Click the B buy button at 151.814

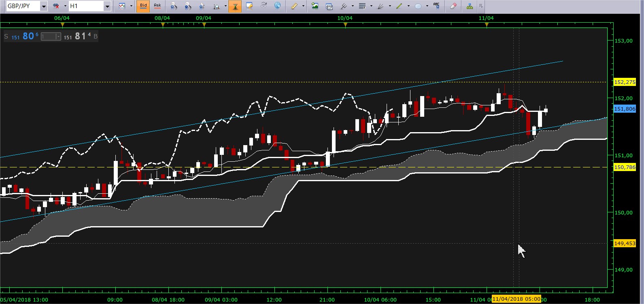click(x=81, y=36)
